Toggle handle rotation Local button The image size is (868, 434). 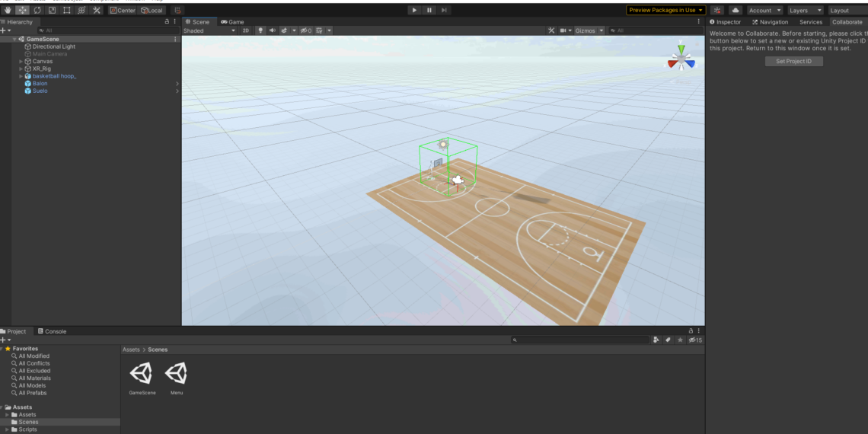[152, 10]
